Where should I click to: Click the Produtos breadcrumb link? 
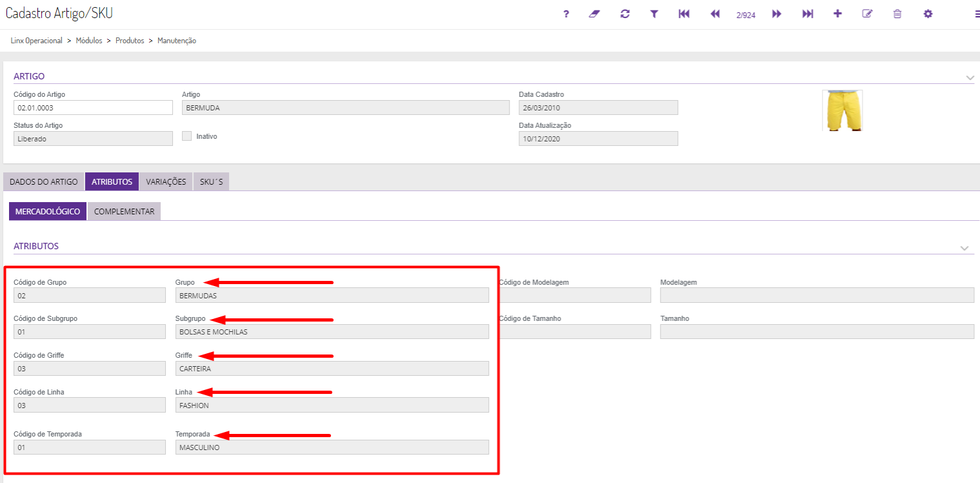130,41
